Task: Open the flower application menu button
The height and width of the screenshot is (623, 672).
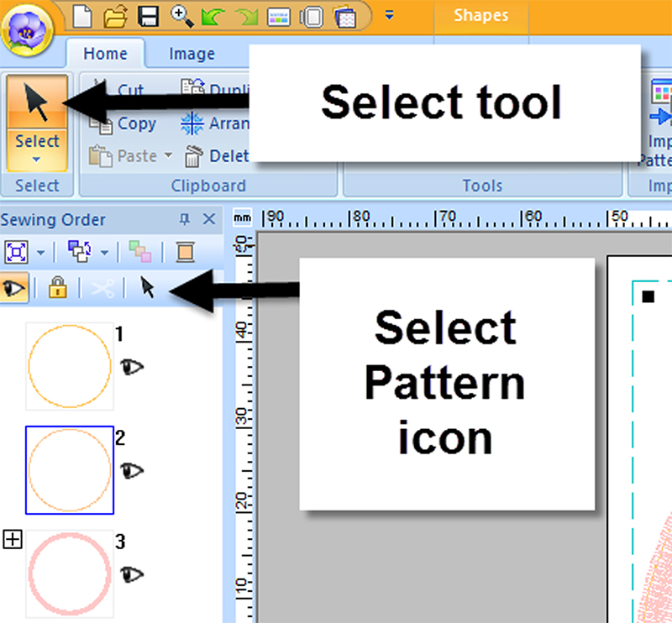Action: [27, 31]
